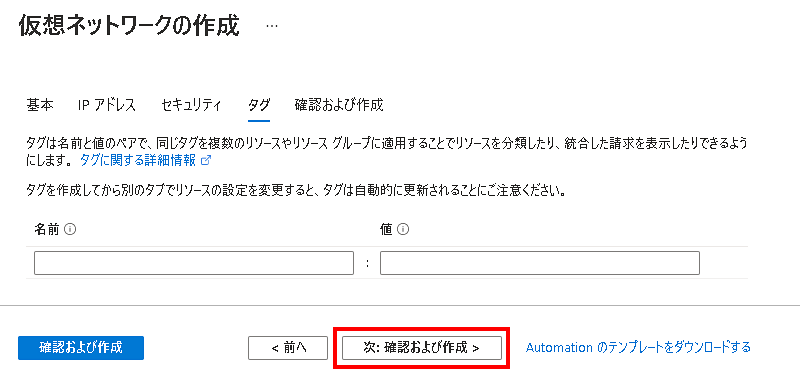Click the < 前へ button

click(288, 348)
